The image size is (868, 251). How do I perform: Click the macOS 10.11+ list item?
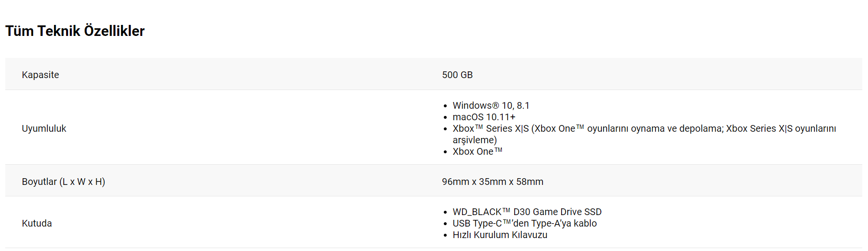pyautogui.click(x=484, y=117)
